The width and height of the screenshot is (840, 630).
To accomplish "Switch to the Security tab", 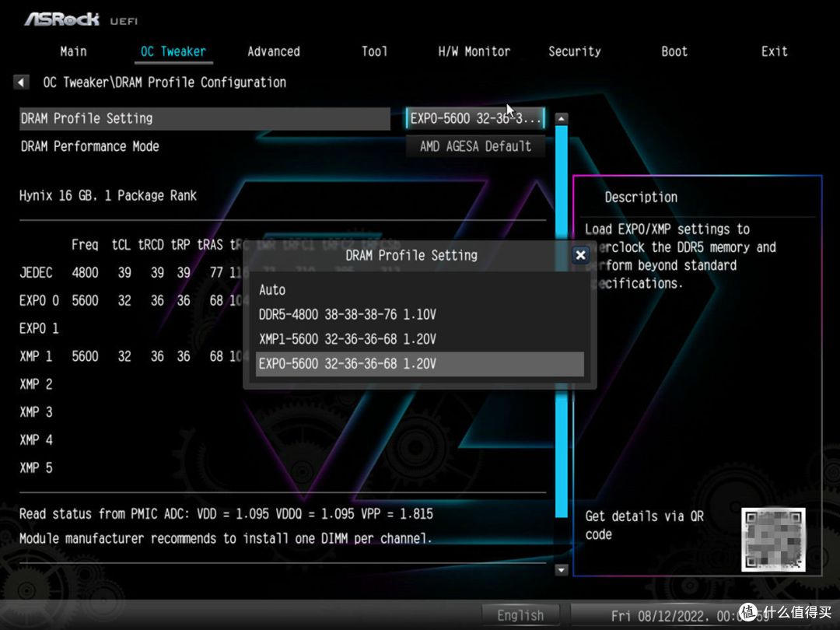I will point(574,51).
